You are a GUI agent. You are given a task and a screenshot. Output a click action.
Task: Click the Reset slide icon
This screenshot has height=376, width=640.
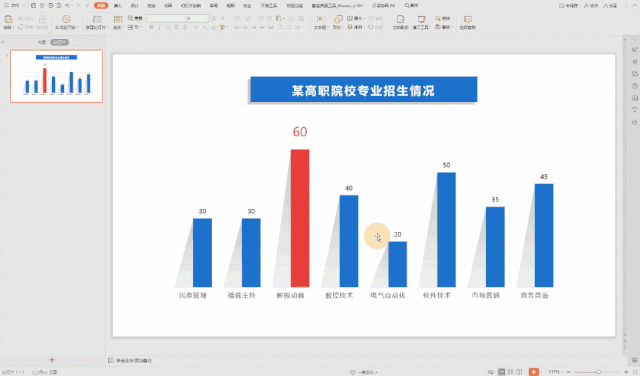click(131, 19)
